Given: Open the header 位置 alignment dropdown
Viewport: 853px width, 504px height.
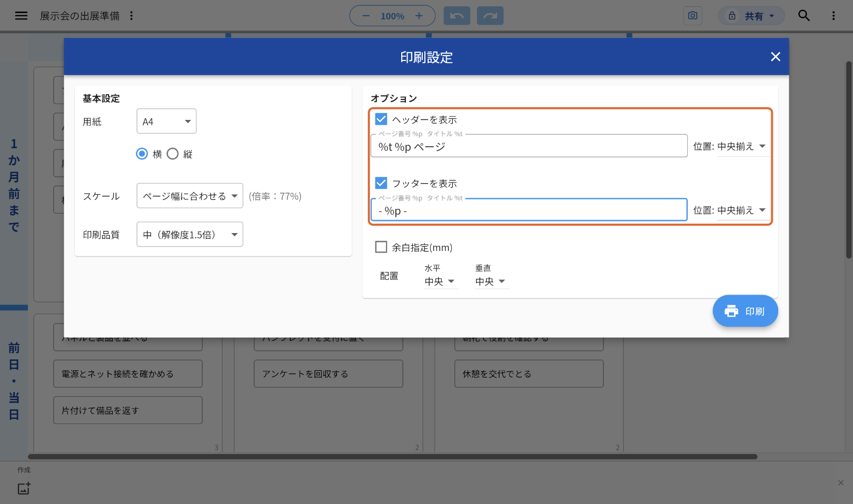Looking at the screenshot, I should 743,146.
